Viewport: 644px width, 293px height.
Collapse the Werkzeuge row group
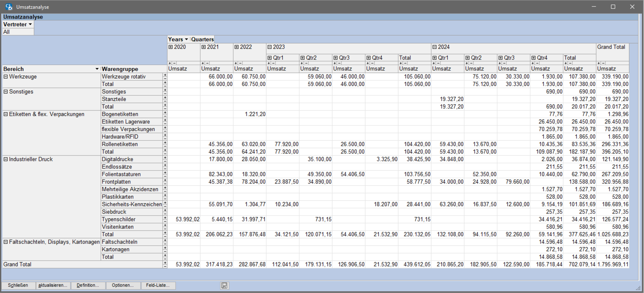[6, 76]
